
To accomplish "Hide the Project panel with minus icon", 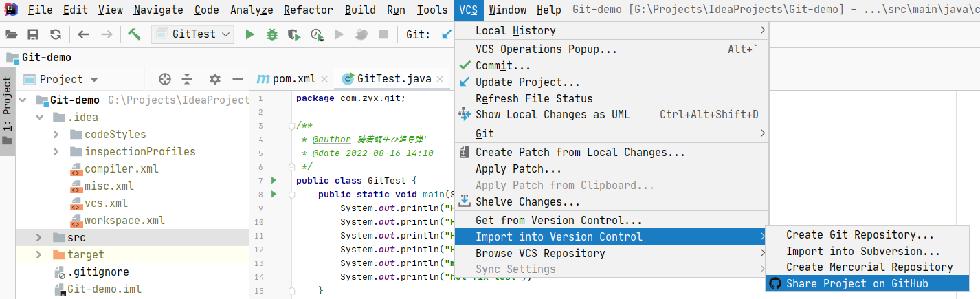I will [237, 79].
